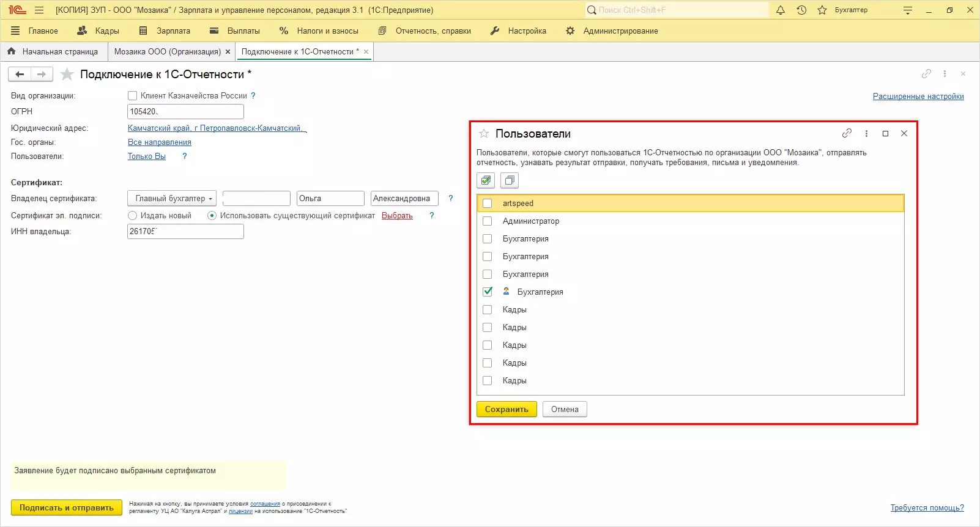Click the ИНН владельца field
Image resolution: width=980 pixels, height=527 pixels.
coord(185,231)
